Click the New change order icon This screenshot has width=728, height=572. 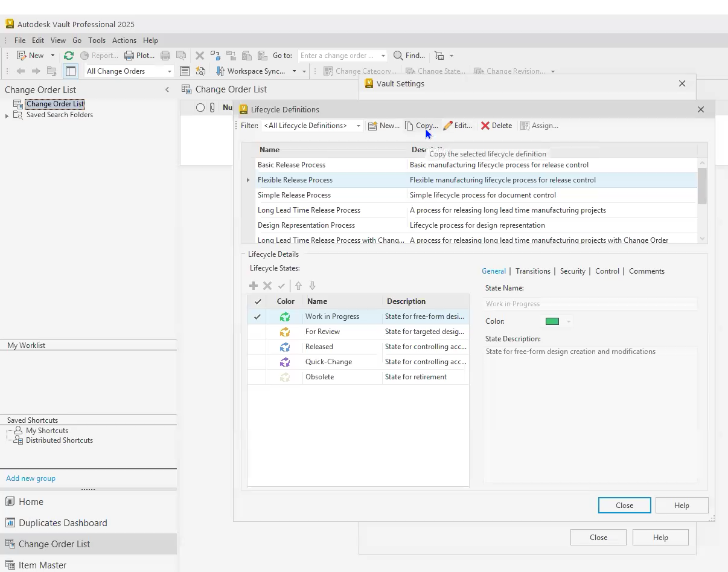[x=21, y=56]
